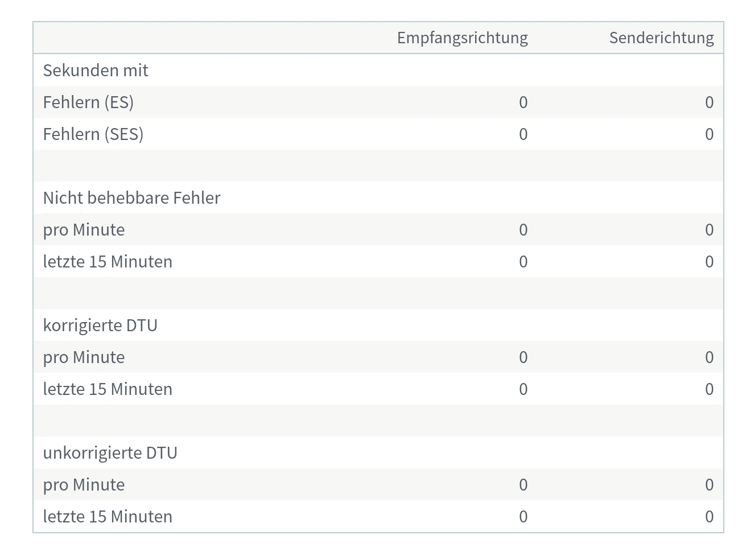This screenshot has width=738, height=560.
Task: Click the "korrigierte DTU" section heading
Action: coord(100,325)
